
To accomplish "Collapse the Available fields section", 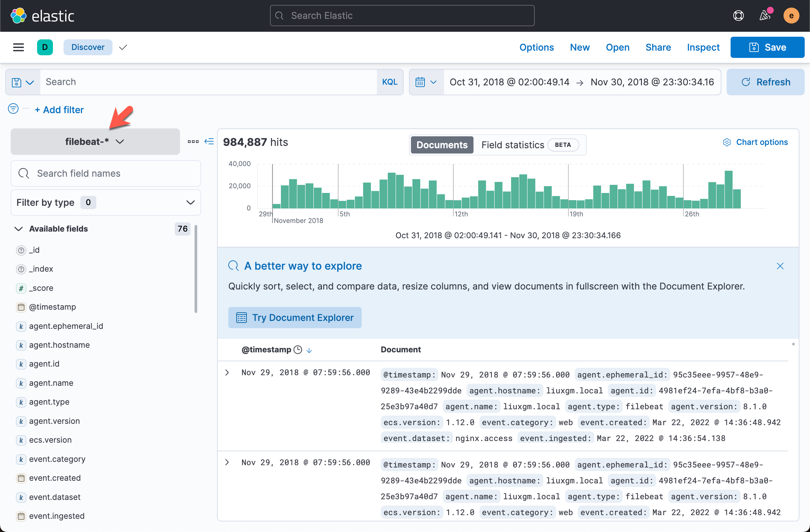I will point(19,229).
